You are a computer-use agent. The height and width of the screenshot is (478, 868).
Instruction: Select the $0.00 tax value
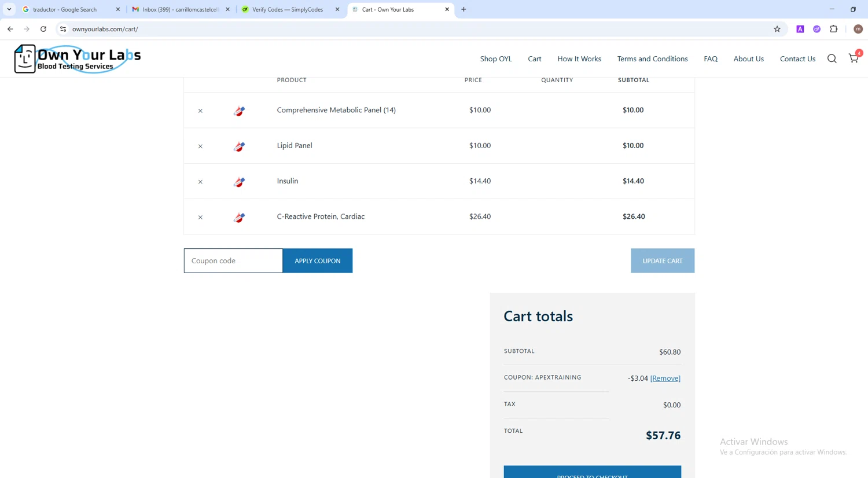click(x=672, y=405)
